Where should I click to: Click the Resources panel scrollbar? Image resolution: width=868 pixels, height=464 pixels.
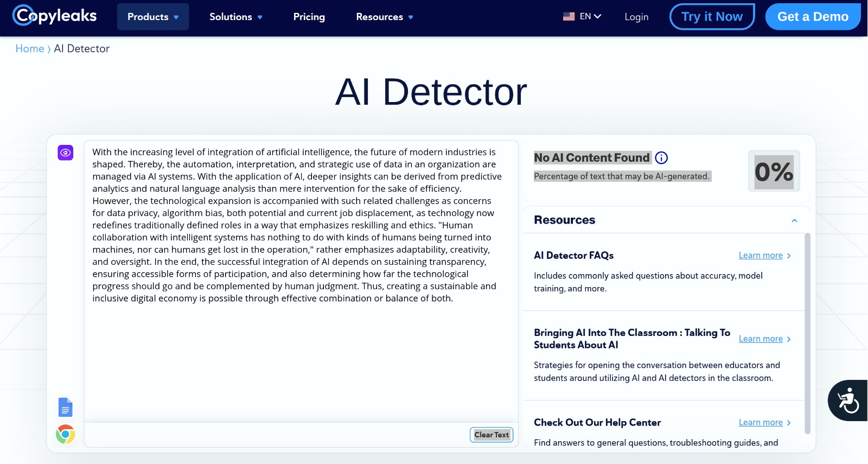click(x=807, y=331)
